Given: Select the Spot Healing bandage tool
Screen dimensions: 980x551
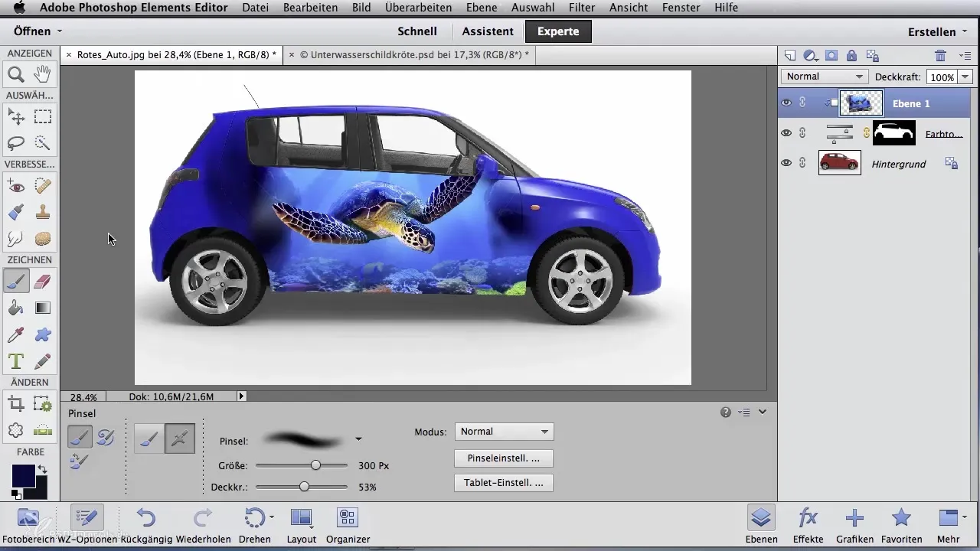Looking at the screenshot, I should (43, 185).
